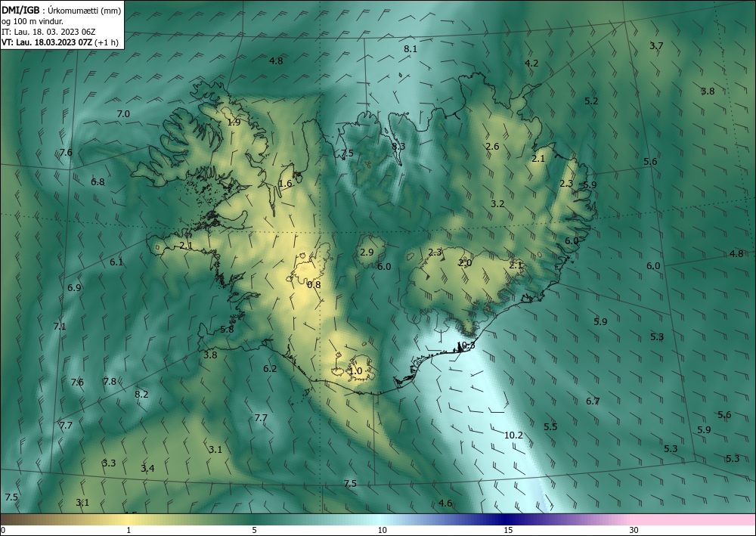
Task: Click the 3.3 value in lower left
Action: click(x=108, y=463)
